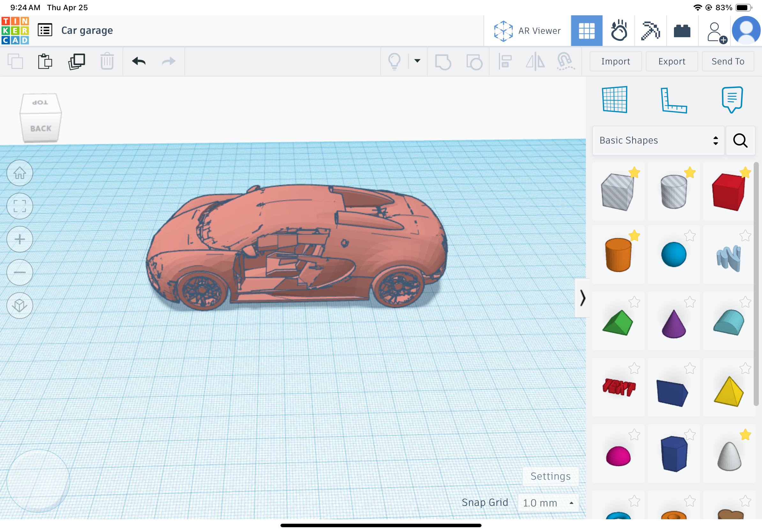Click the Align tool icon

click(505, 62)
